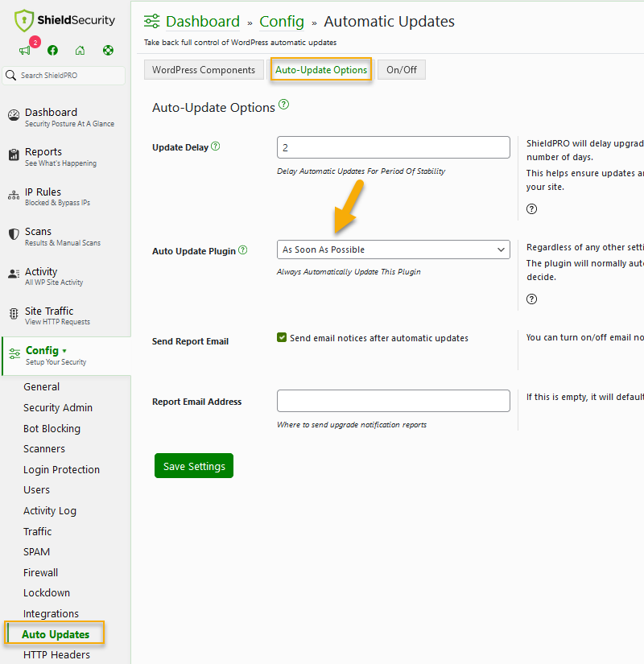Image resolution: width=644 pixels, height=664 pixels.
Task: Click the Update Delay input field
Action: point(393,147)
